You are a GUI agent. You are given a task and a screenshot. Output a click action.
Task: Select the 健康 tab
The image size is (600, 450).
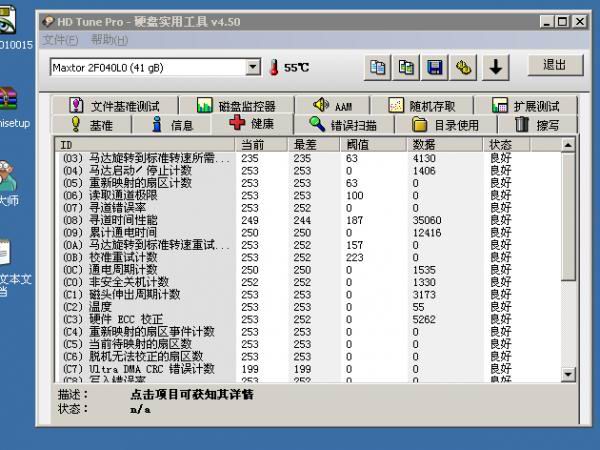252,123
